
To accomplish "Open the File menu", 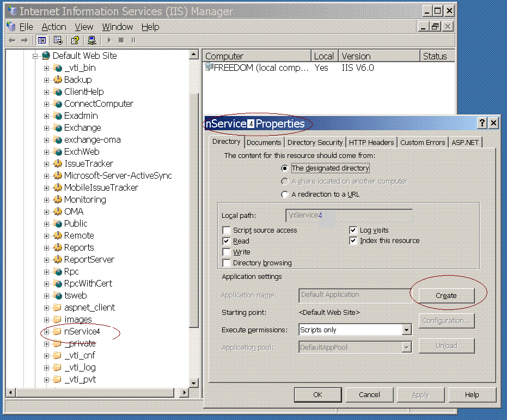I will coord(26,27).
